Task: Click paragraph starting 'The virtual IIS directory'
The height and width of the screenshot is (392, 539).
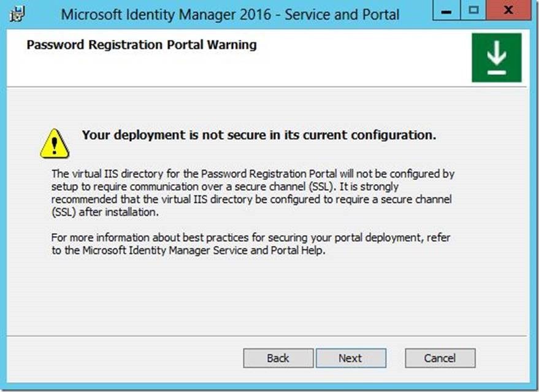Action: (253, 193)
